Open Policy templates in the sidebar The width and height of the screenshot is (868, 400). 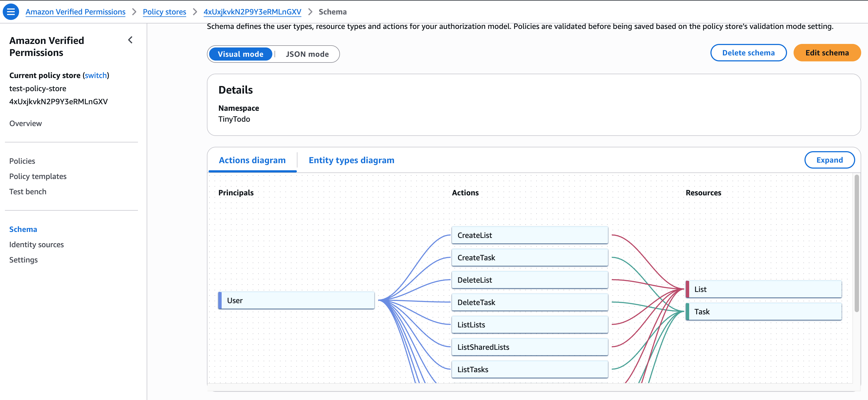pos(38,176)
